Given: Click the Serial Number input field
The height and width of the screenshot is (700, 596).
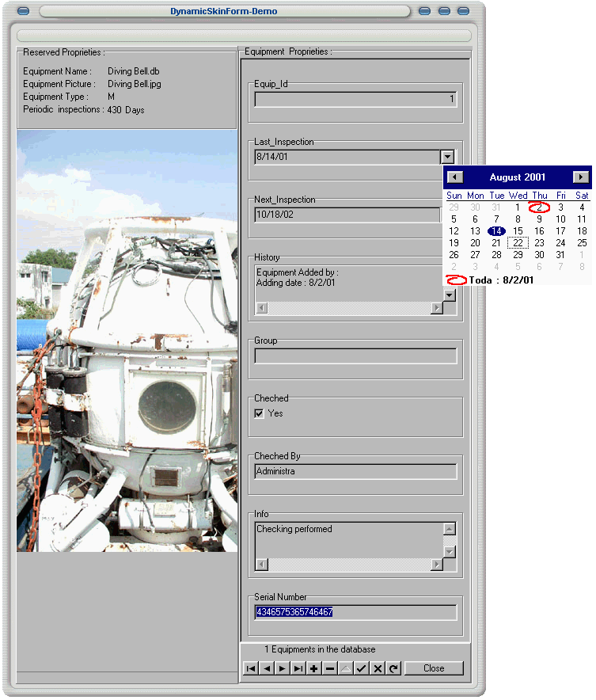Looking at the screenshot, I should 355,612.
